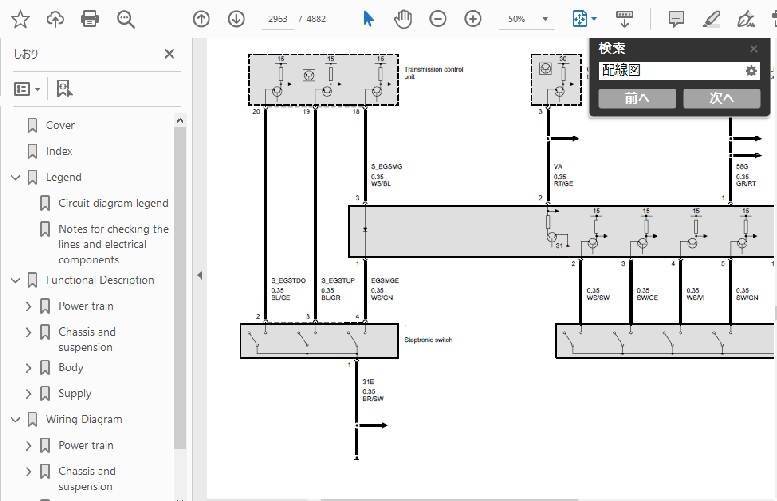This screenshot has width=777, height=501.
Task: Click the fit page view icon
Action: click(x=579, y=19)
